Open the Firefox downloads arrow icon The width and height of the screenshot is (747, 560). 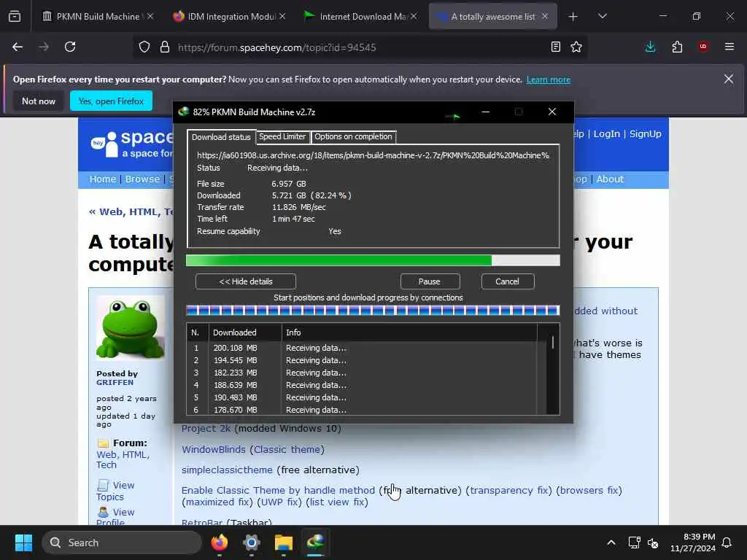click(x=650, y=47)
